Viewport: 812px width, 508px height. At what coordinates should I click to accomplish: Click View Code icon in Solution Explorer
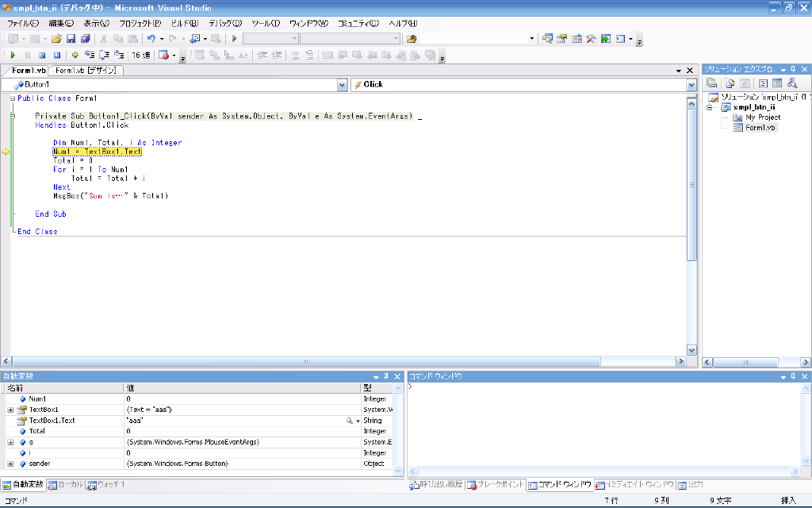click(763, 83)
